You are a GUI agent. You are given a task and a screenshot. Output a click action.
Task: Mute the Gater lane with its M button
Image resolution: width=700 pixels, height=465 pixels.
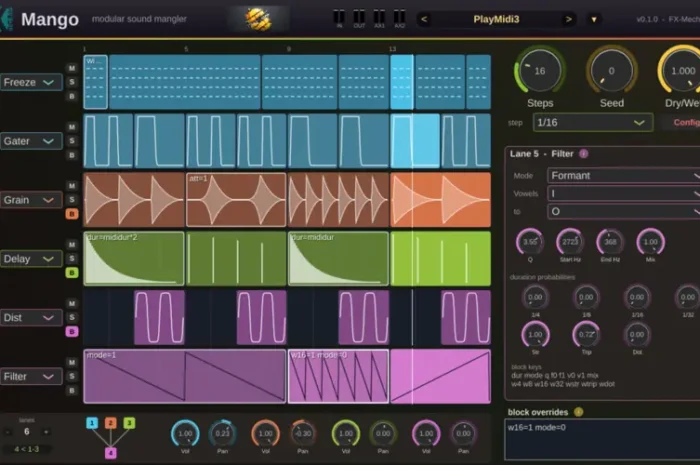[72, 127]
